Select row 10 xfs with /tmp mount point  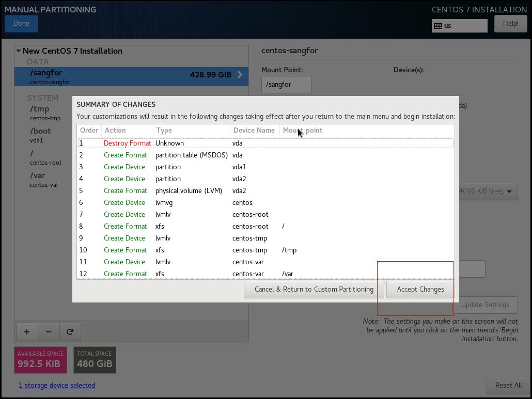[x=265, y=250]
